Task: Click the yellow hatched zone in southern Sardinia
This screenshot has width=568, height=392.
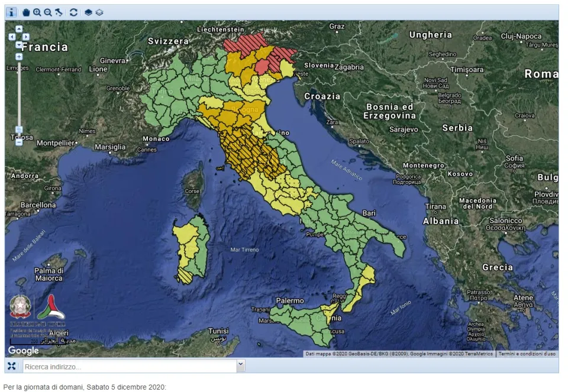Action: pyautogui.click(x=185, y=276)
